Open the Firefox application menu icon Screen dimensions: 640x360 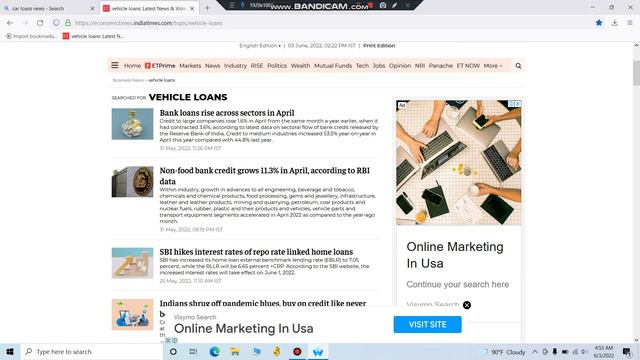pyautogui.click(x=630, y=23)
